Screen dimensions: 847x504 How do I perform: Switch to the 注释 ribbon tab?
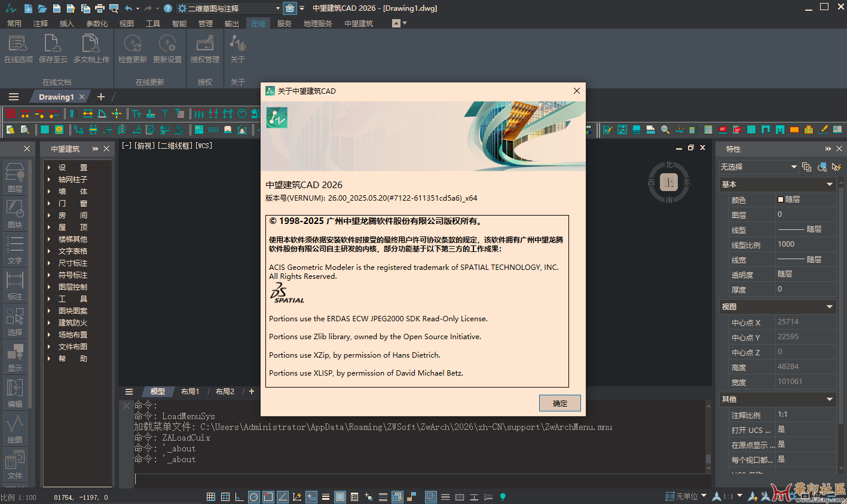[x=41, y=24]
